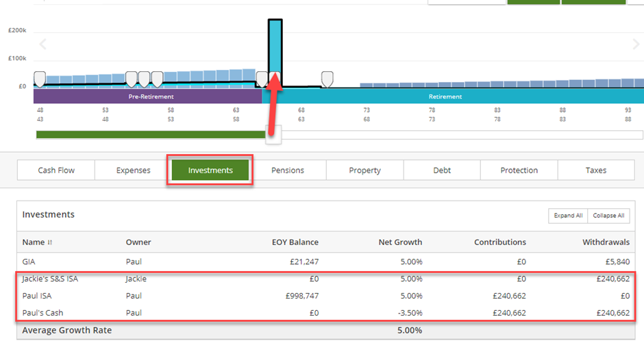Click the left chart navigation arrow
Viewport: 644px width, 343px height.
click(42, 44)
